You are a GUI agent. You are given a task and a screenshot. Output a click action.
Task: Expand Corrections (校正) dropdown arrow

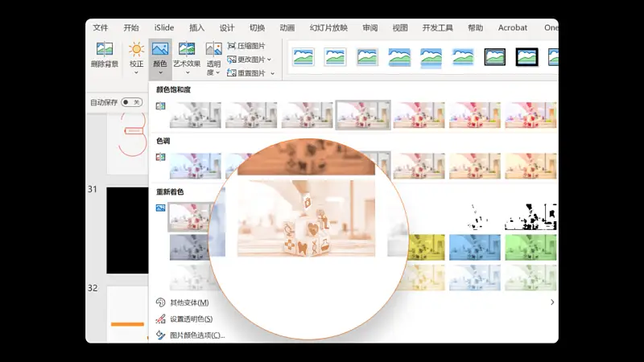tap(136, 72)
